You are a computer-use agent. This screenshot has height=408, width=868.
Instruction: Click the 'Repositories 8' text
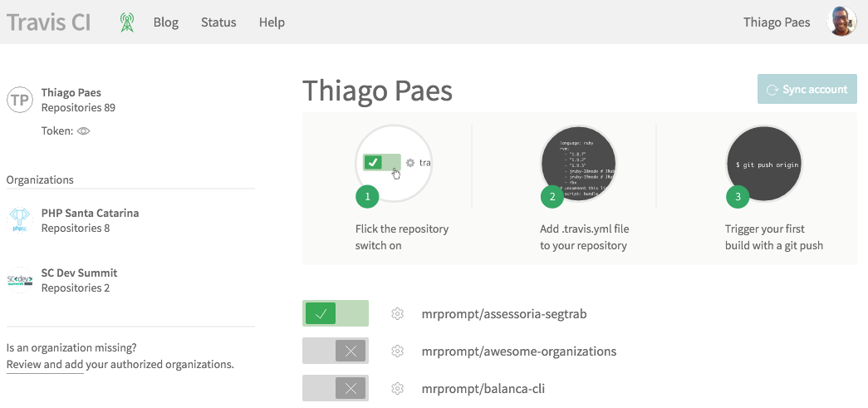[76, 228]
